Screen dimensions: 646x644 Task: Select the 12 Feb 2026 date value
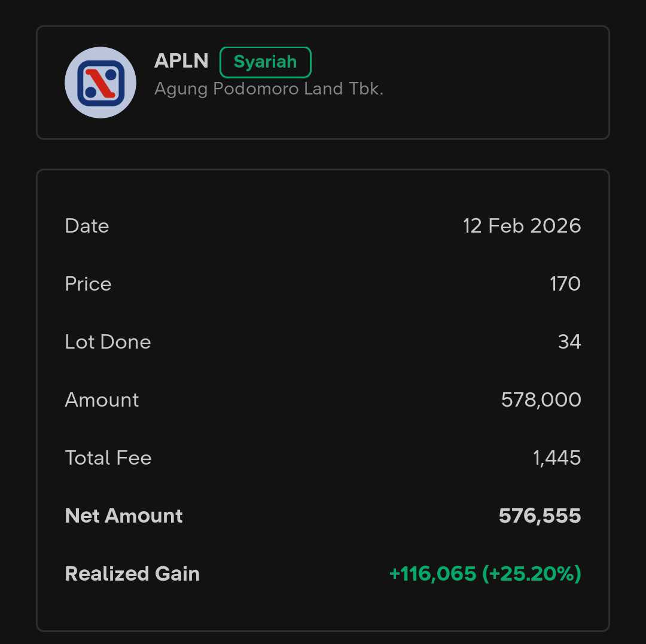pos(522,226)
